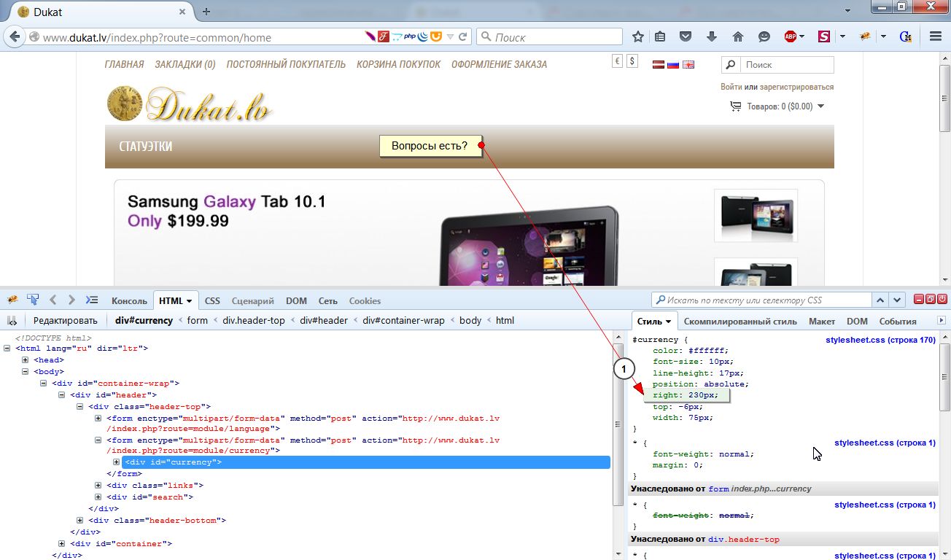Open the Макет side tab
The width and height of the screenshot is (951, 560).
point(822,321)
